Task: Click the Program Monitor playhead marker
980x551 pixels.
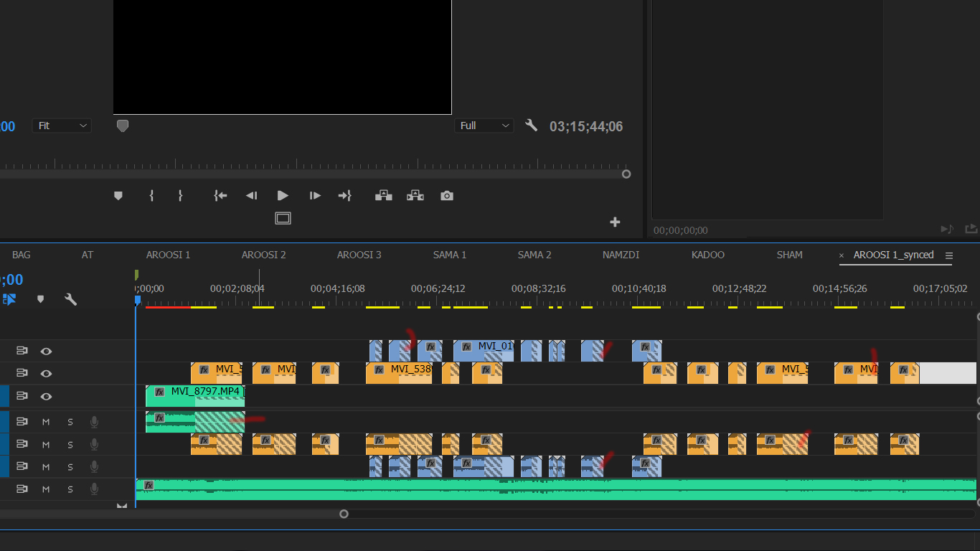Action: click(123, 126)
